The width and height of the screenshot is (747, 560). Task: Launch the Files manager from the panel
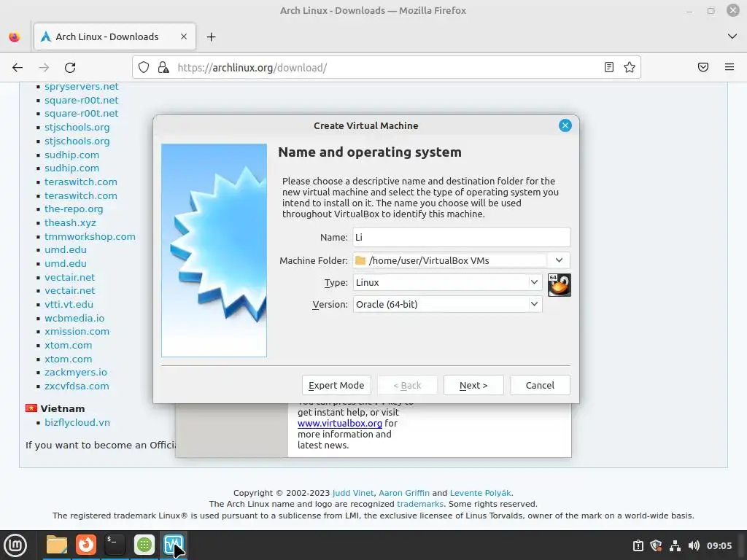click(x=57, y=545)
